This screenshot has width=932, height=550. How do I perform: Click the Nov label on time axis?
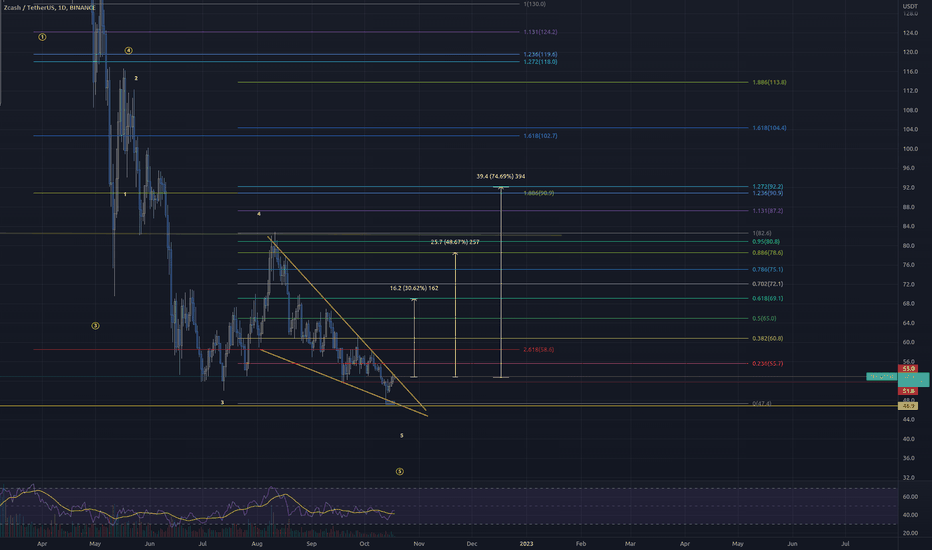coord(419,544)
